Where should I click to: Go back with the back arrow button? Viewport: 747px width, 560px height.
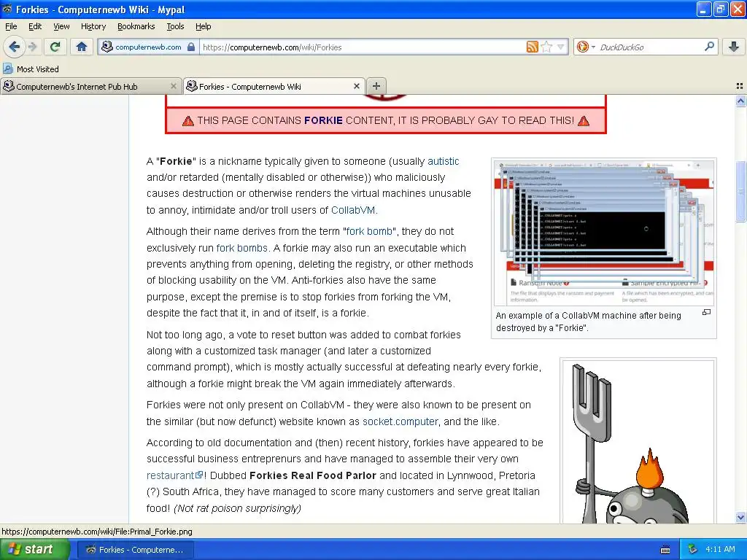point(15,47)
